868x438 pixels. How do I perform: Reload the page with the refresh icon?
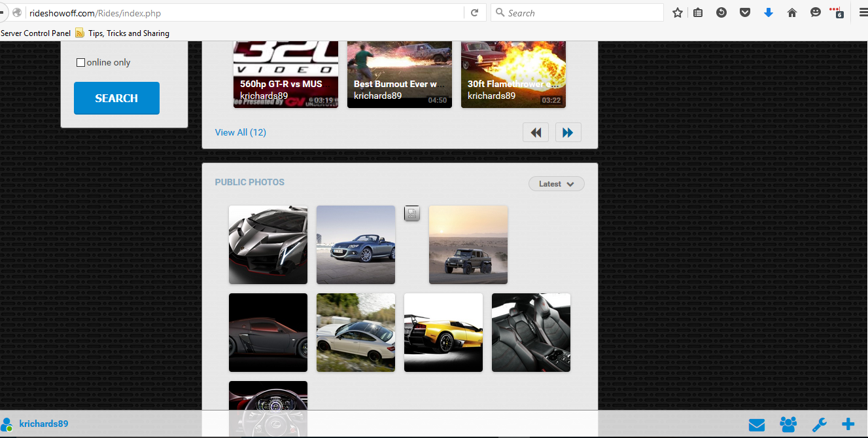click(x=475, y=12)
